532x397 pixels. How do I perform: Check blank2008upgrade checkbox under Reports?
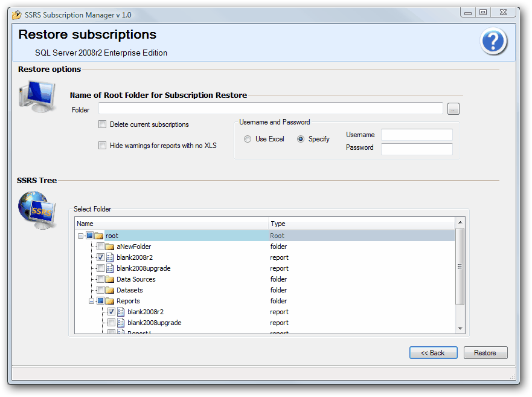111,322
